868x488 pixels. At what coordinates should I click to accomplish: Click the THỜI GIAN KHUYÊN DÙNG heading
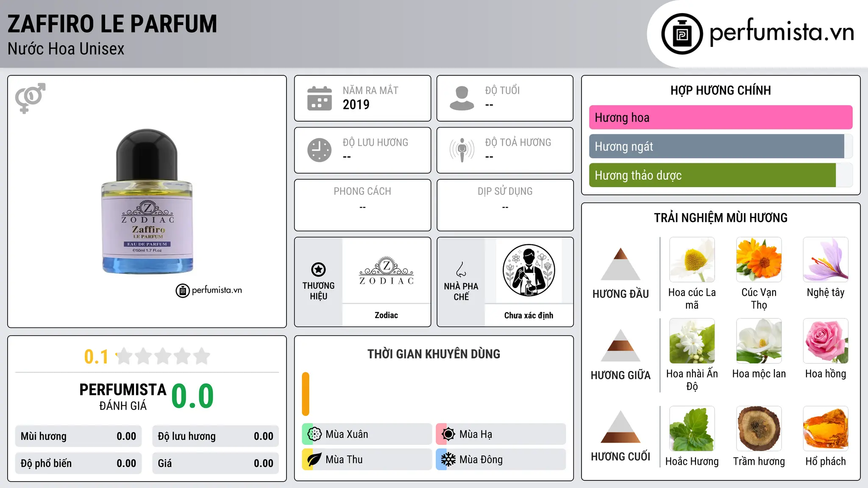click(434, 354)
